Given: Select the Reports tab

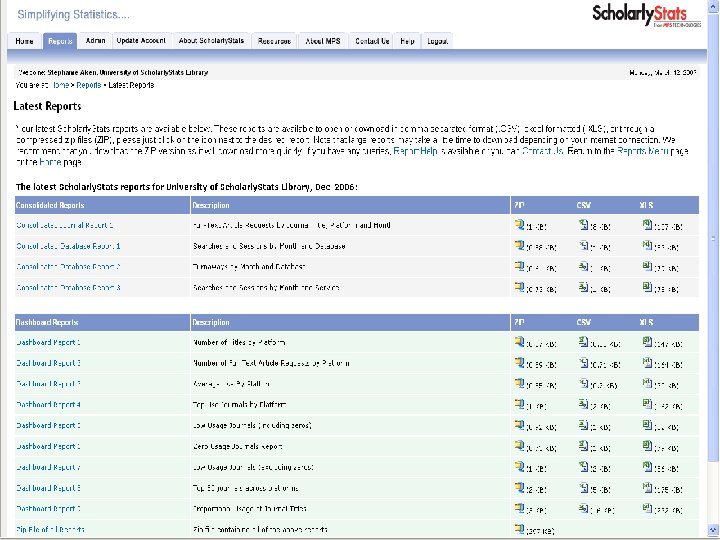Looking at the screenshot, I should point(60,41).
